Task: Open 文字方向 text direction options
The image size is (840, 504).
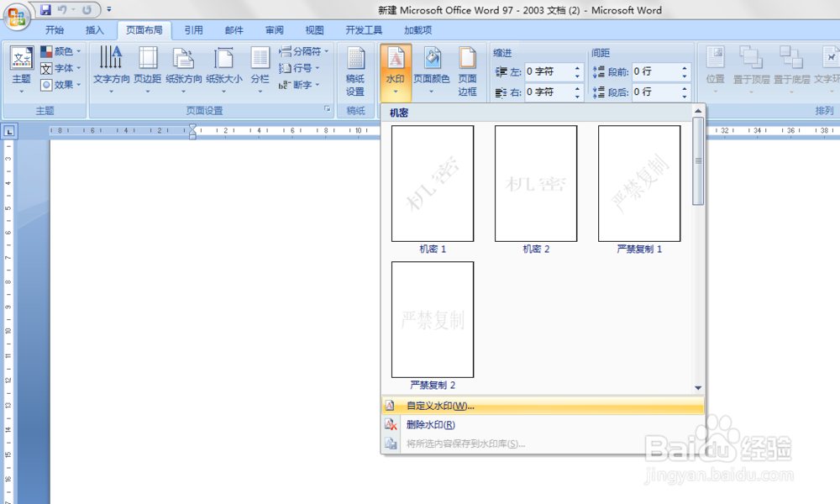Action: (x=112, y=71)
